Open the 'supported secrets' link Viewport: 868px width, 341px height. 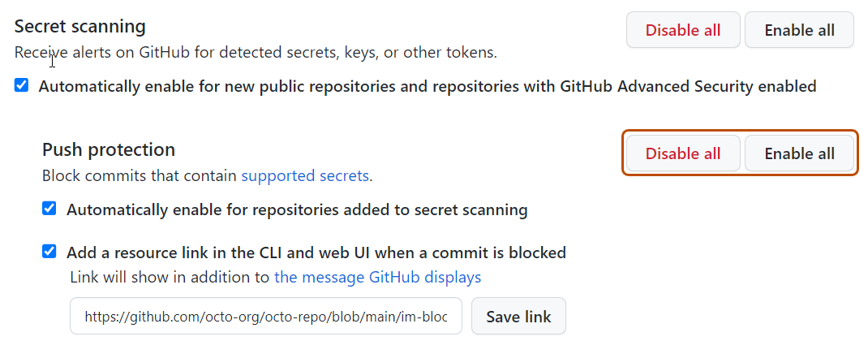click(x=305, y=175)
